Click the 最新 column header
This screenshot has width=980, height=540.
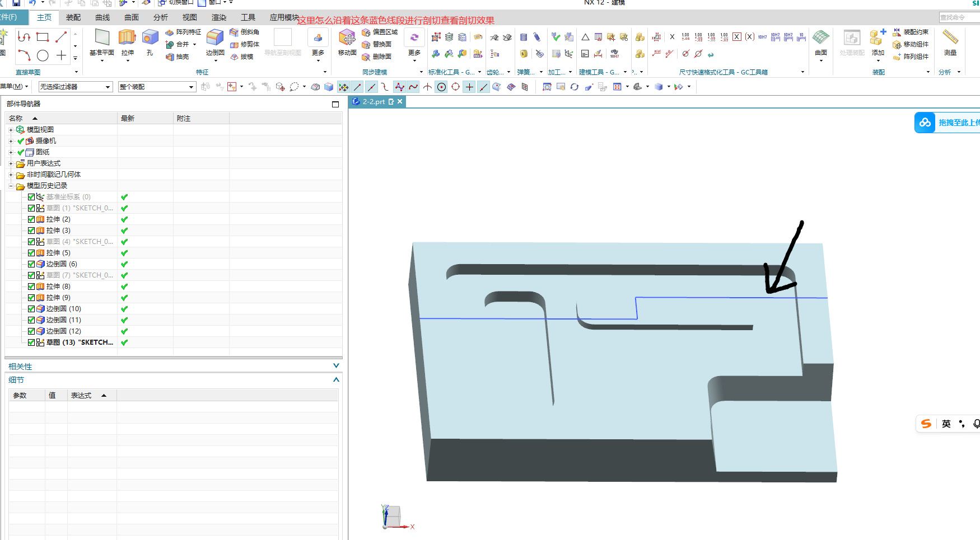pyautogui.click(x=146, y=118)
